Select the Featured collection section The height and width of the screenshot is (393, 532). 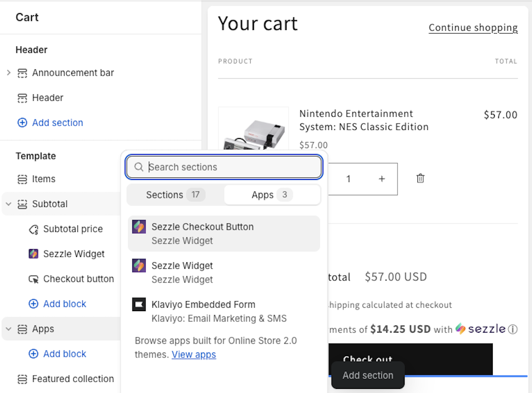[73, 379]
